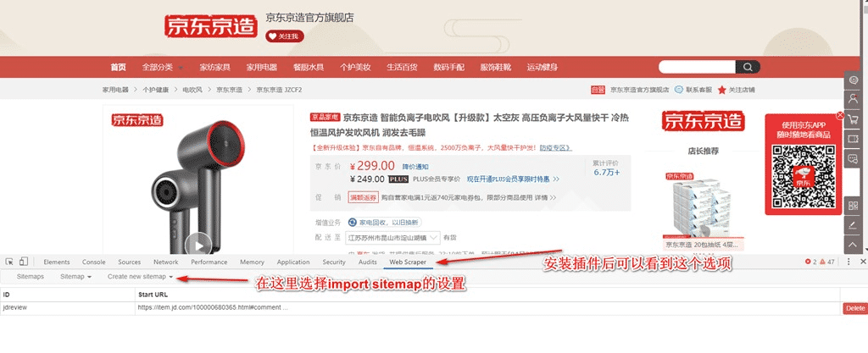Open the message feedback icon in right sidebar

(853, 158)
